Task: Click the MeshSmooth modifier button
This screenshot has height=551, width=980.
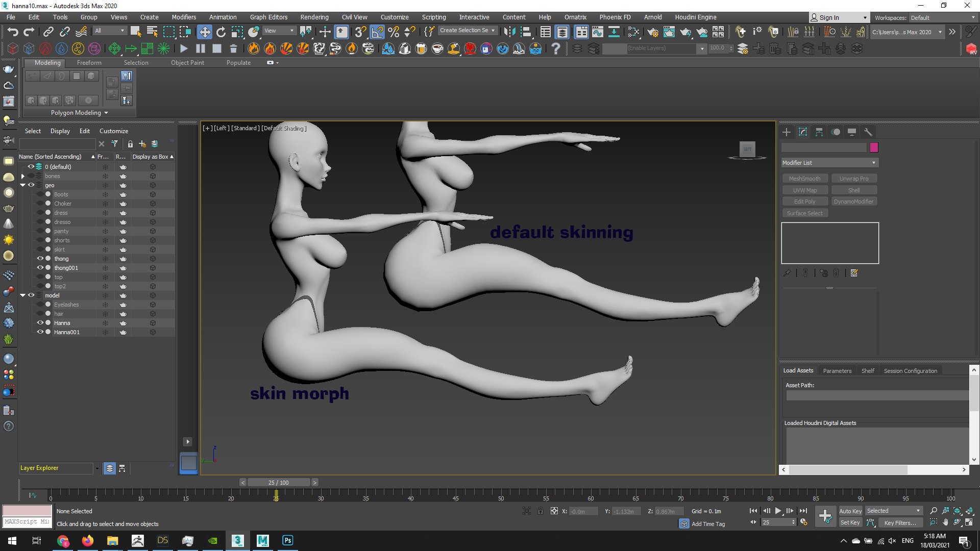Action: (x=805, y=179)
